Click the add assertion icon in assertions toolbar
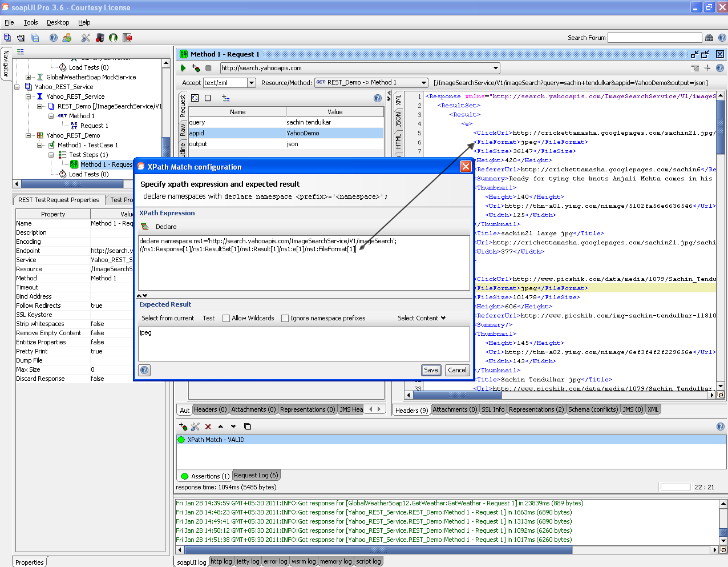Viewport: 728px width, 567px height. (183, 427)
